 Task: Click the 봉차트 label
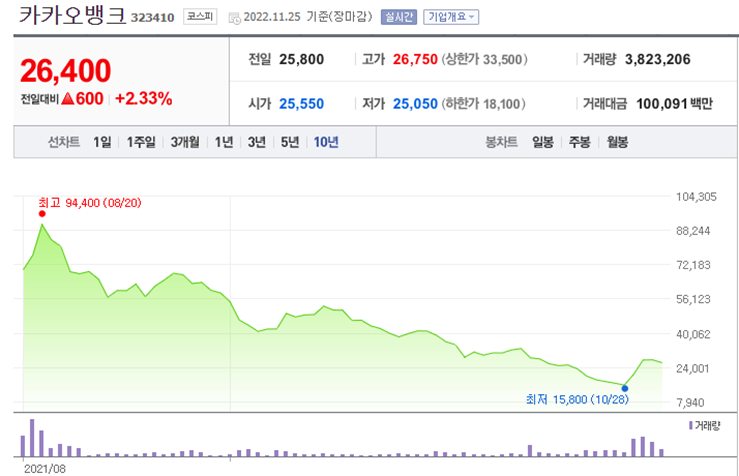click(501, 142)
